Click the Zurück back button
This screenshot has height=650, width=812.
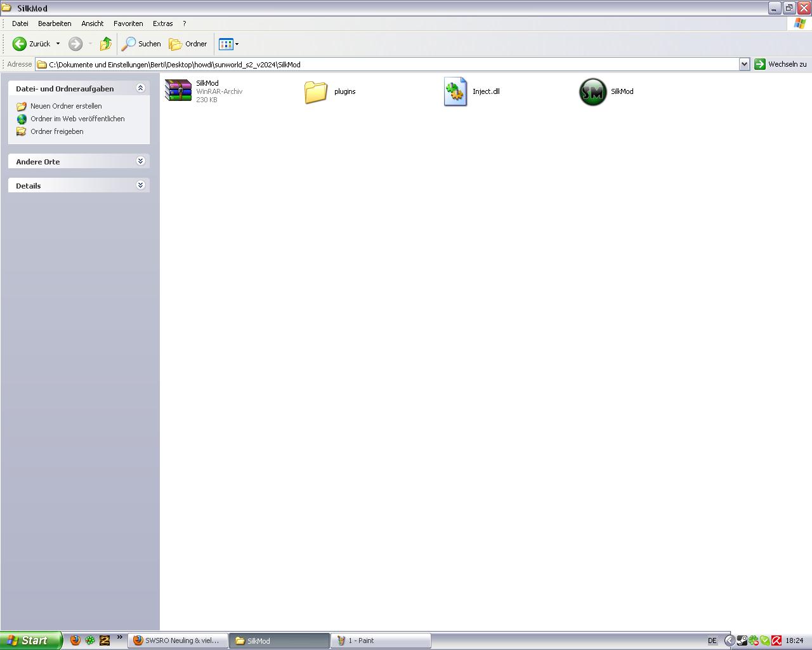pos(32,44)
